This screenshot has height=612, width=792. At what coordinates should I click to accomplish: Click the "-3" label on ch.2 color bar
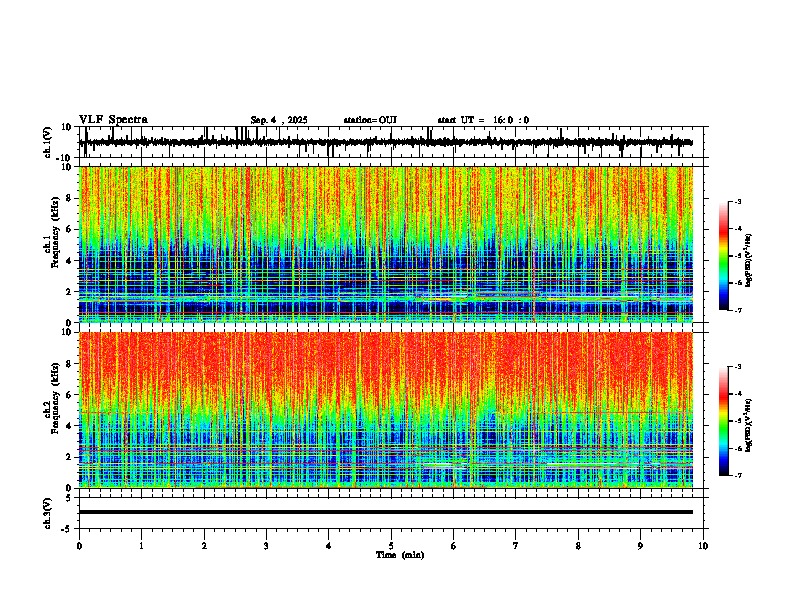click(738, 367)
